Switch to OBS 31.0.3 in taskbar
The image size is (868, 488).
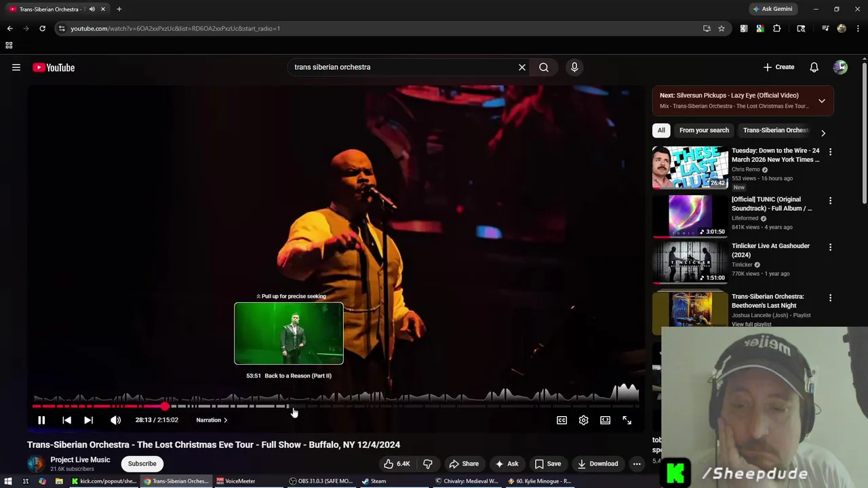coord(321,481)
